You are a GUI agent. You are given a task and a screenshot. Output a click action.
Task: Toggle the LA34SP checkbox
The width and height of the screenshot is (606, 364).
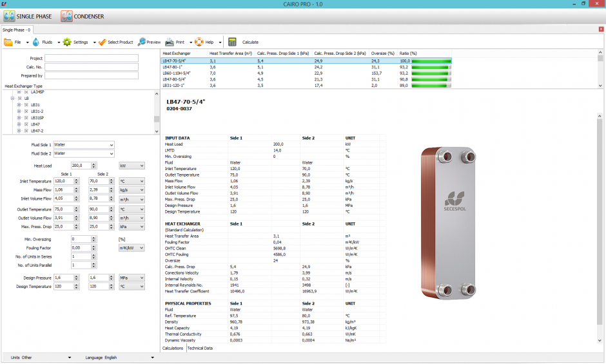point(26,92)
